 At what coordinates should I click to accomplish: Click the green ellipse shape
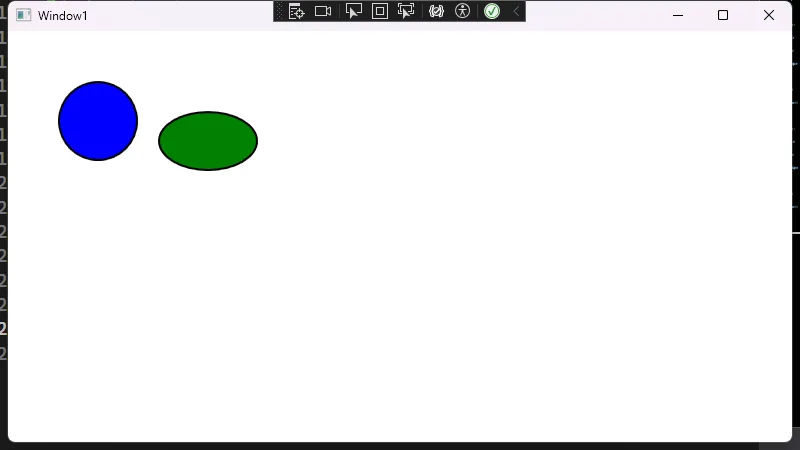coord(208,141)
